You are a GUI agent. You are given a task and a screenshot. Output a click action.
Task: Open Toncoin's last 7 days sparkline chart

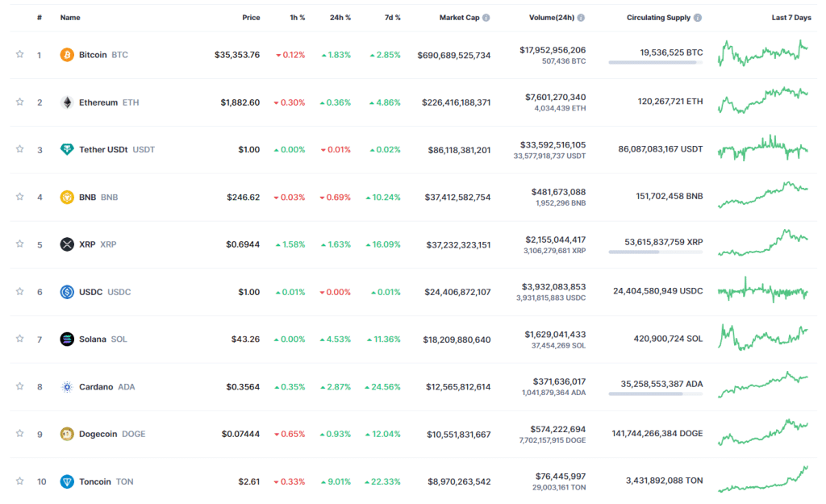[763, 479]
